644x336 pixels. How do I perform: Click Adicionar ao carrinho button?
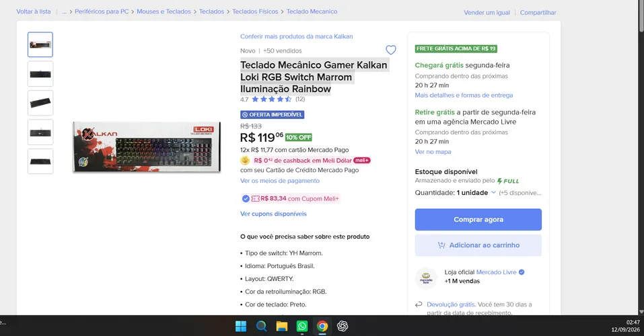click(x=478, y=245)
